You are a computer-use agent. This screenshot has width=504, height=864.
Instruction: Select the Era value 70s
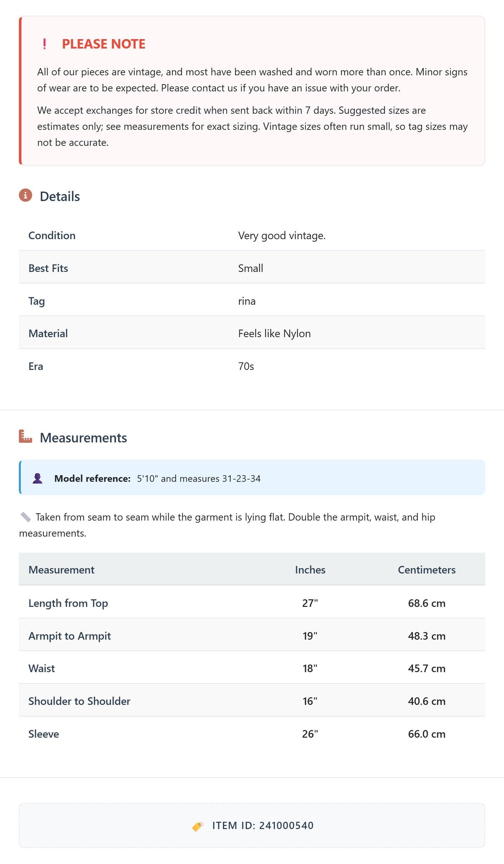pos(246,366)
